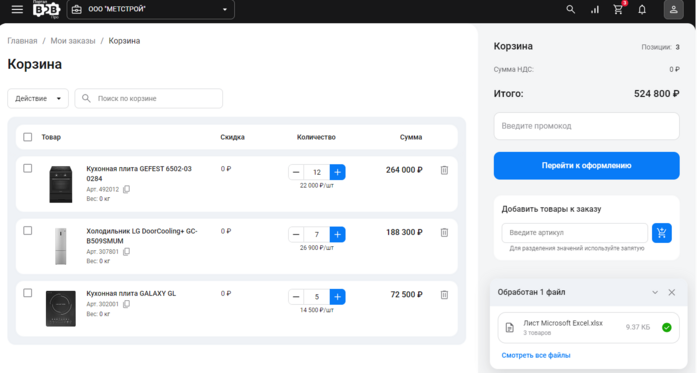Screen dimensions: 697x373
Task: Click the price '22 000 ₽/шт'
Action: [316, 185]
